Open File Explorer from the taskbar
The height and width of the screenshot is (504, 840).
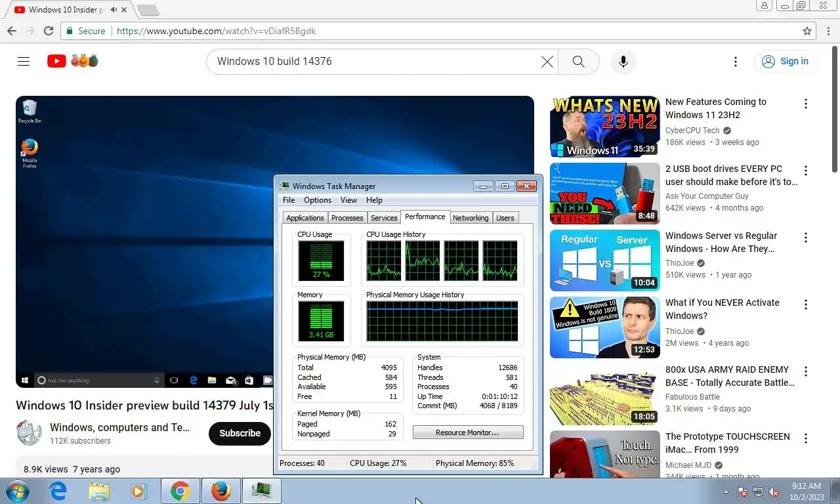pos(99,491)
